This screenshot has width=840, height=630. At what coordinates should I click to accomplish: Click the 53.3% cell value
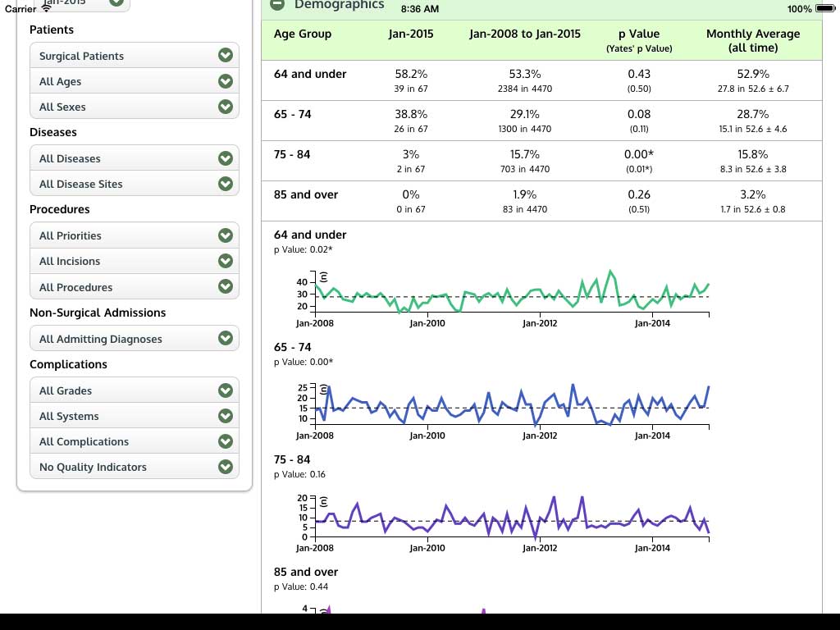point(525,74)
